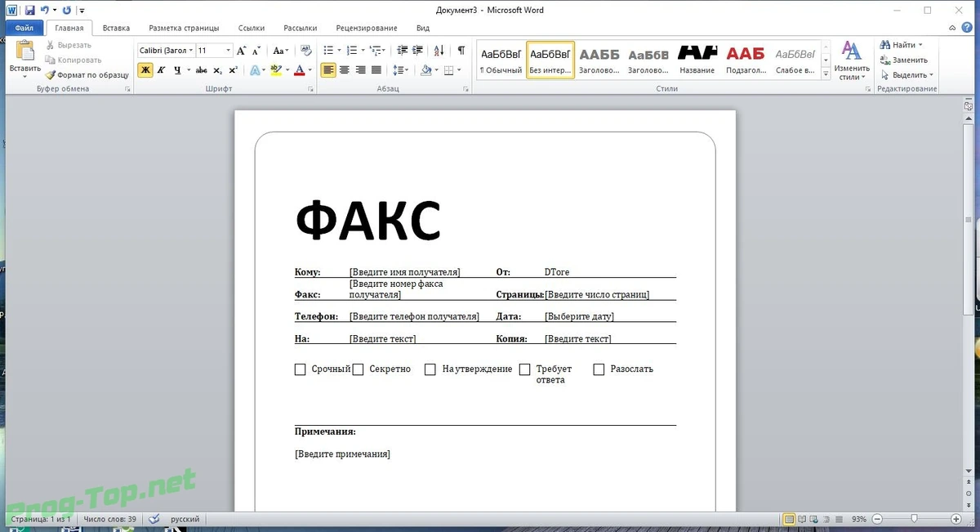Viewport: 980px width, 532px height.
Task: Click the shading paint bucket icon
Action: (x=425, y=70)
